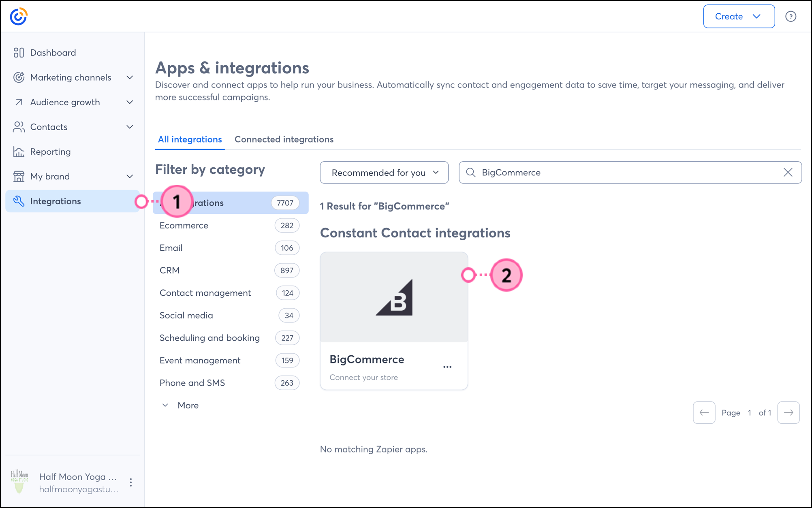Click the page number 1 field
Viewport: 812px width, 508px height.
(x=750, y=413)
